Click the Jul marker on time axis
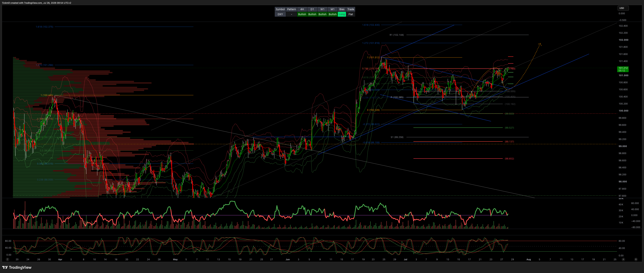The image size is (644, 273). (x=405, y=259)
